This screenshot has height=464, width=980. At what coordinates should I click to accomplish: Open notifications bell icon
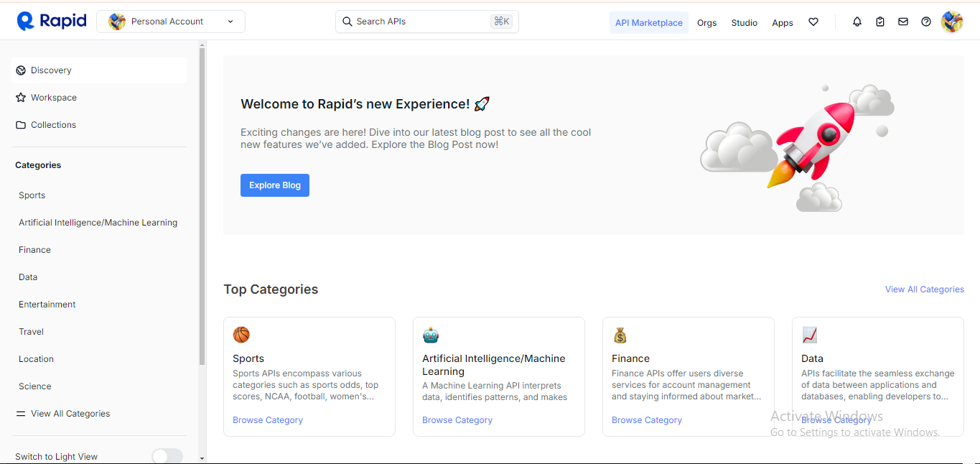(857, 22)
